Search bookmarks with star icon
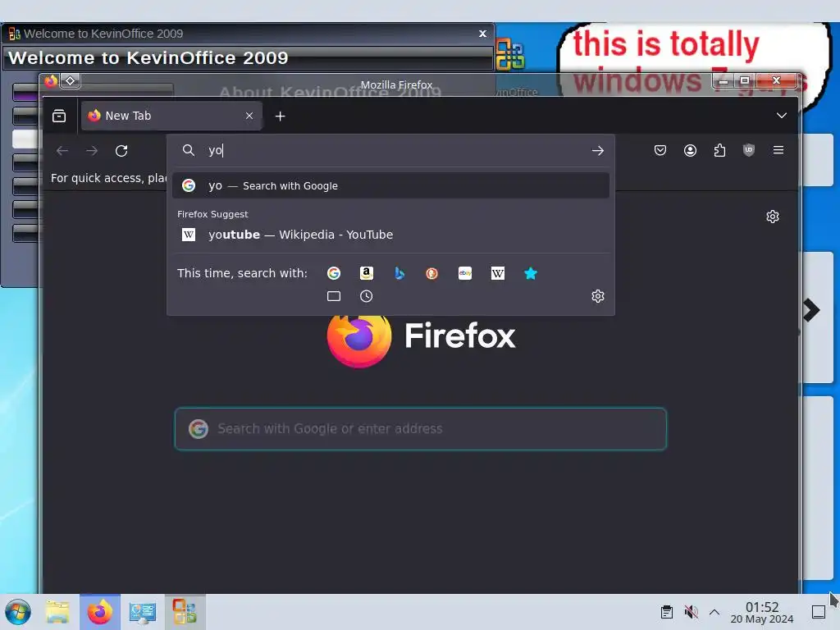Screen dimensions: 840x630 coord(531,273)
